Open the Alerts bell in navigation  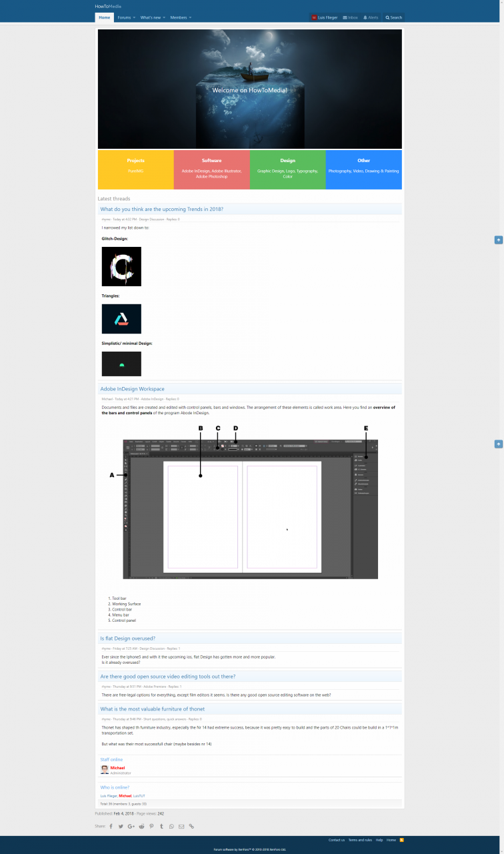pos(371,17)
